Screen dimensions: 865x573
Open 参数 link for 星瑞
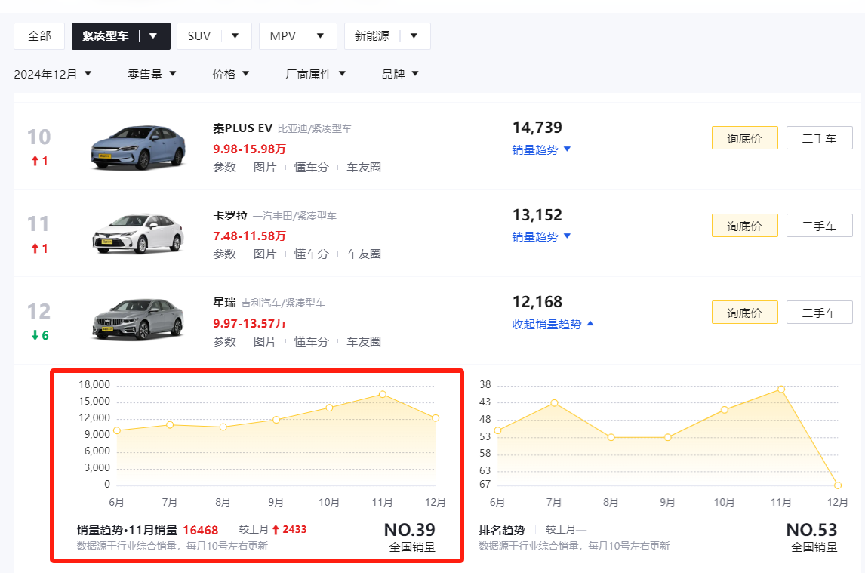coord(225,342)
